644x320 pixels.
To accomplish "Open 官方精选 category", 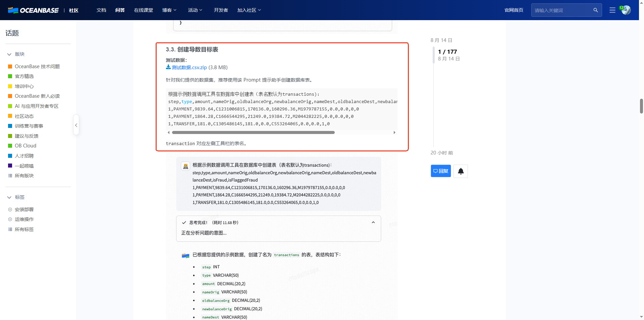I will 24,76.
